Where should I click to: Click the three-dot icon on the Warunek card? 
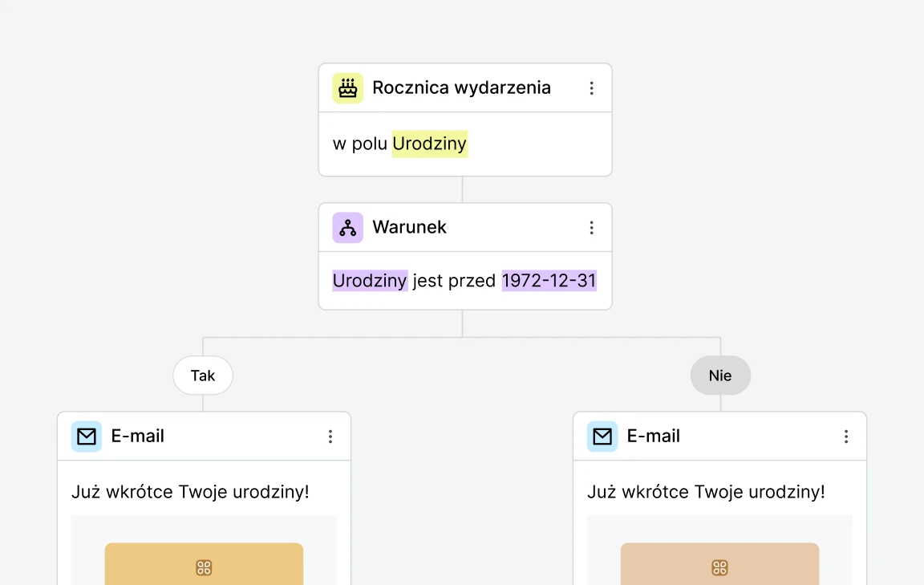592,227
